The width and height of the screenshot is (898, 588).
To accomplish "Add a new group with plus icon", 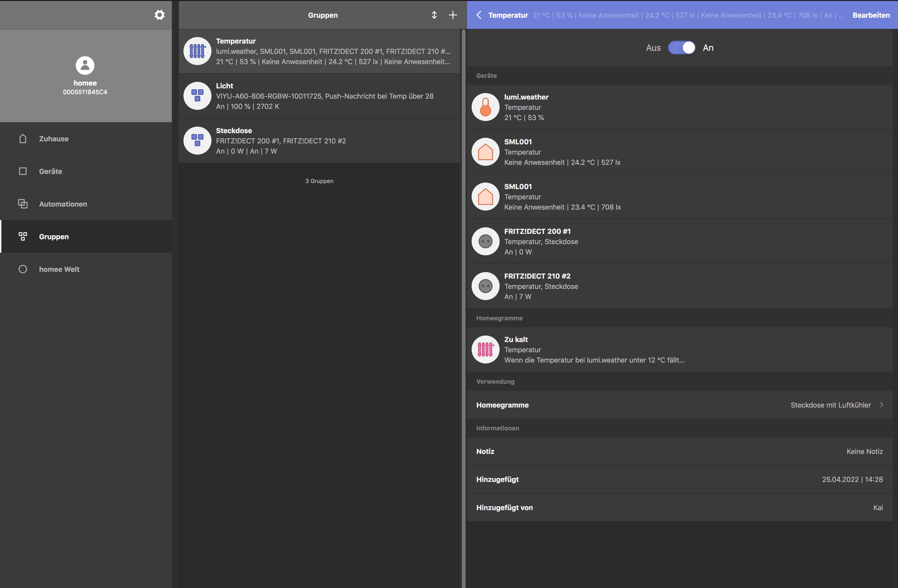I will coord(453,15).
